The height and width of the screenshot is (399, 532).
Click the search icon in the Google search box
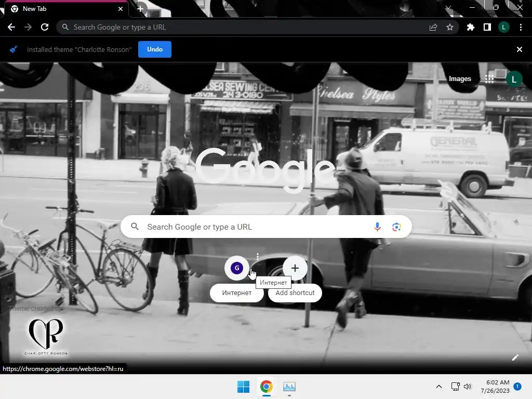click(x=135, y=227)
